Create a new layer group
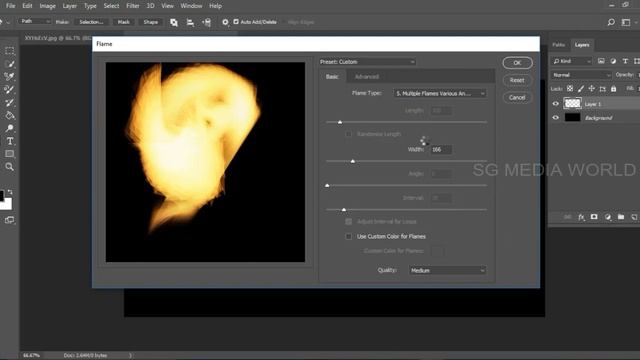The width and height of the screenshot is (640, 360). tap(621, 217)
